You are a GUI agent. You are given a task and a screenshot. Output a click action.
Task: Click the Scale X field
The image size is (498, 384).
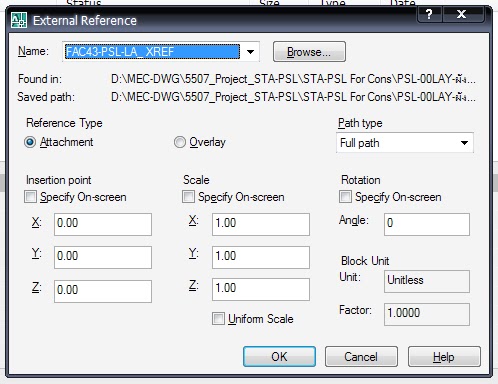click(261, 224)
